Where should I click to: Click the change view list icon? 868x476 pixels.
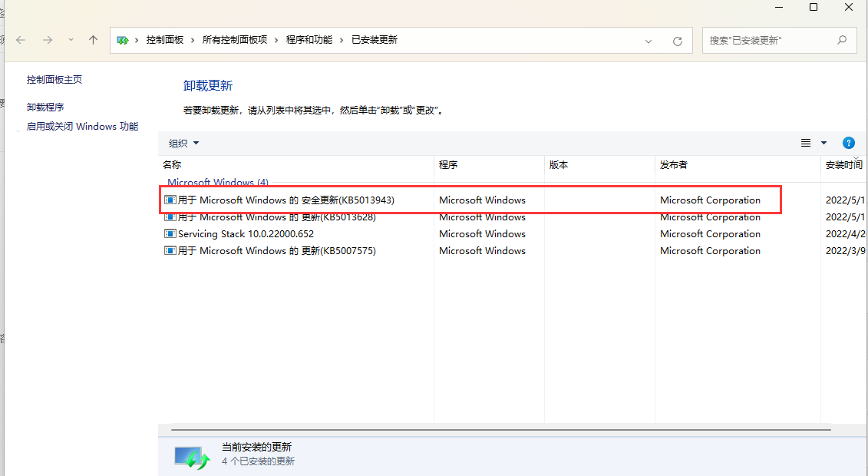(804, 142)
